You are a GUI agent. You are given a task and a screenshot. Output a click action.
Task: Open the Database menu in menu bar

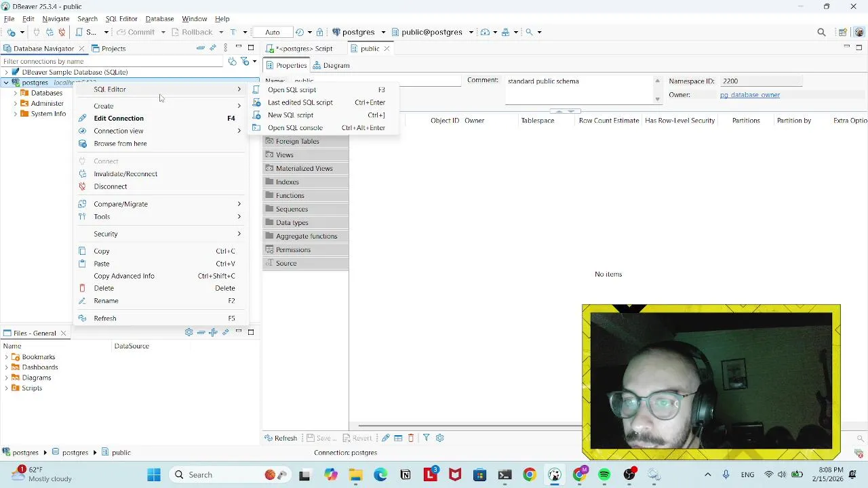pyautogui.click(x=160, y=19)
